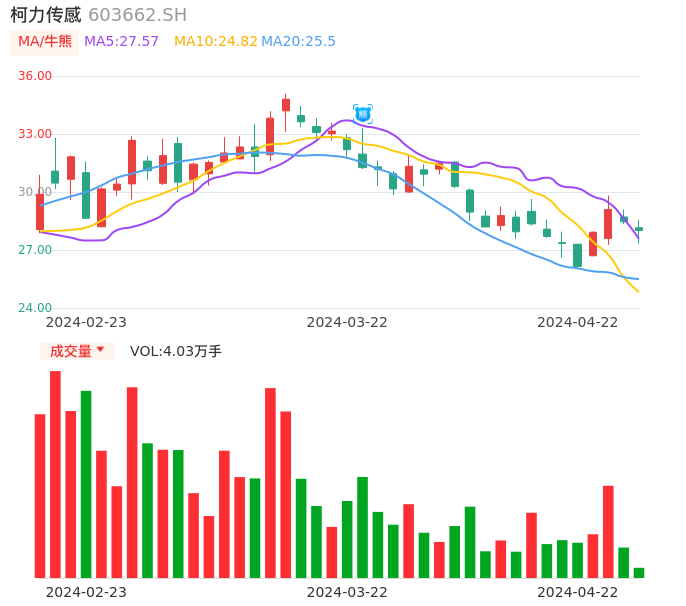Click the tallest red volume bar

click(55, 474)
